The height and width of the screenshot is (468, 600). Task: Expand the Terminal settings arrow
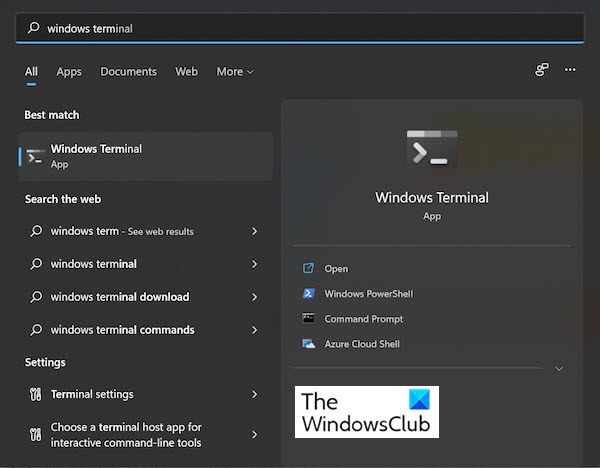[x=254, y=394]
